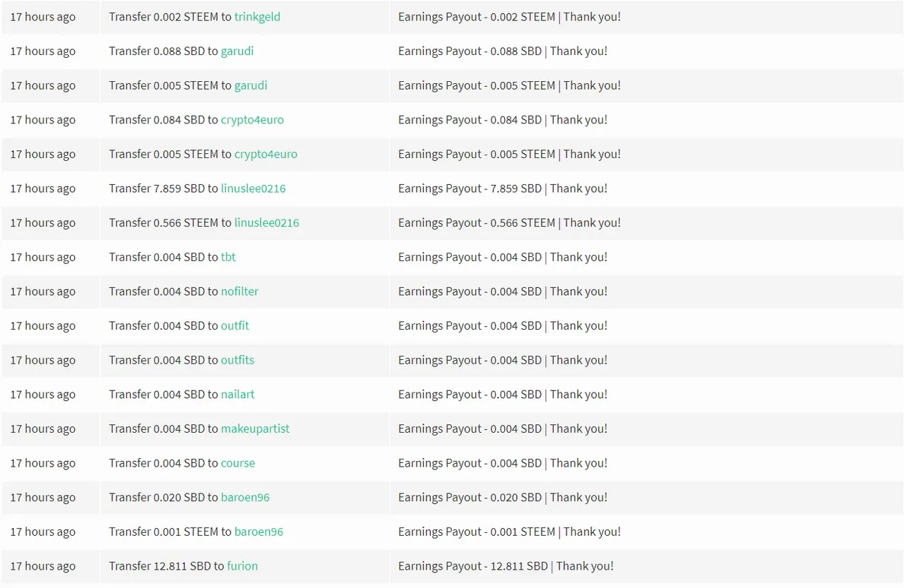Select memo "Earnings Payout - 0.088 SBD | Thank you!"
The width and height of the screenshot is (904, 588).
pos(503,51)
